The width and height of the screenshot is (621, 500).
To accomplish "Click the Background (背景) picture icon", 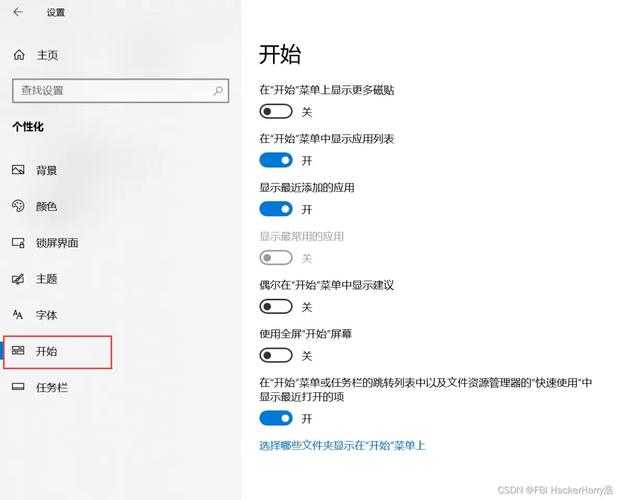I will 18,170.
